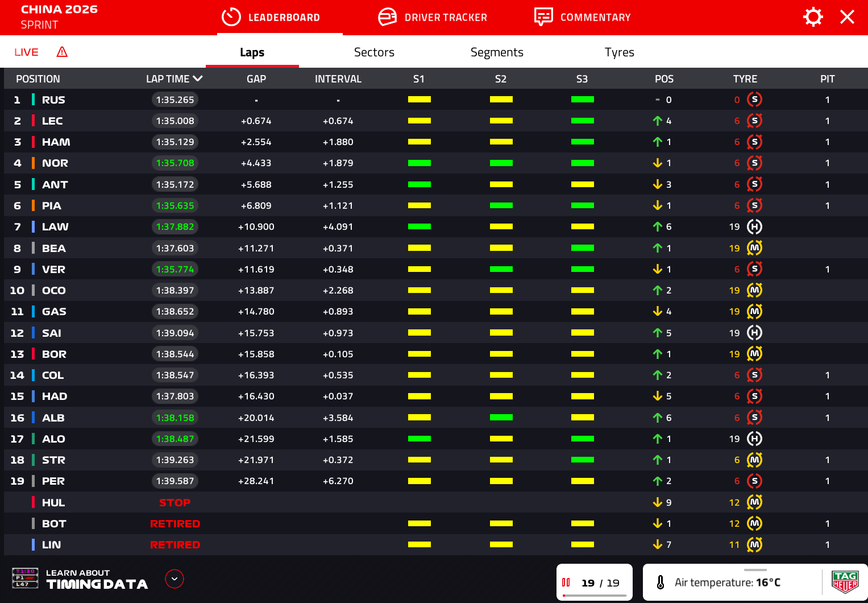The width and height of the screenshot is (868, 603).
Task: Open the Driver Tracker tab
Action: [433, 17]
